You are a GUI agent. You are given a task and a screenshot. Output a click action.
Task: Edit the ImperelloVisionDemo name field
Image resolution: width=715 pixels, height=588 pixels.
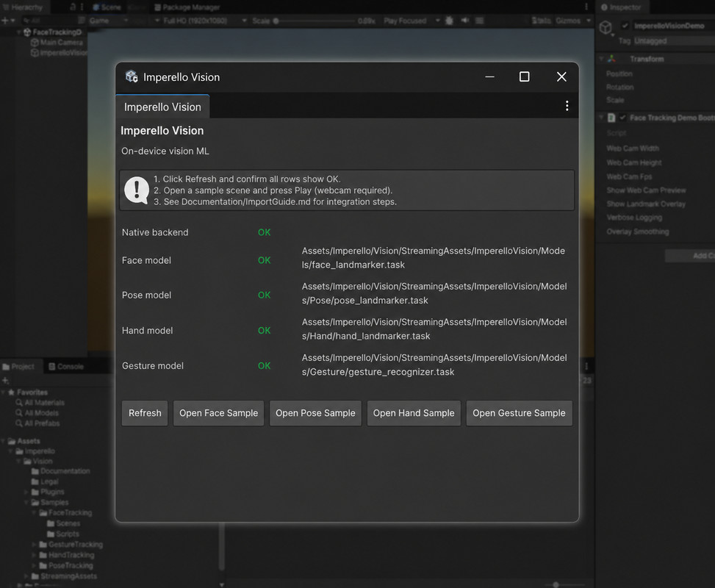click(x=672, y=26)
